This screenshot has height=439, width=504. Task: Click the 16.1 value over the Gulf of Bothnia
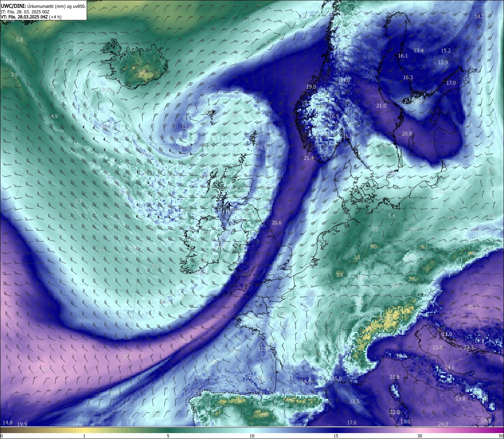(x=403, y=56)
